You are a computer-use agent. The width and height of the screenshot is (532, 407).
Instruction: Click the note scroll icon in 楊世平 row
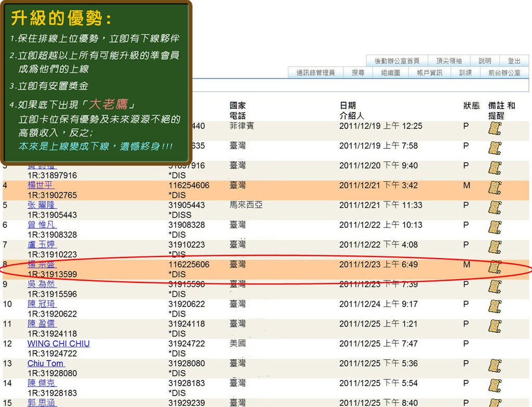click(495, 188)
